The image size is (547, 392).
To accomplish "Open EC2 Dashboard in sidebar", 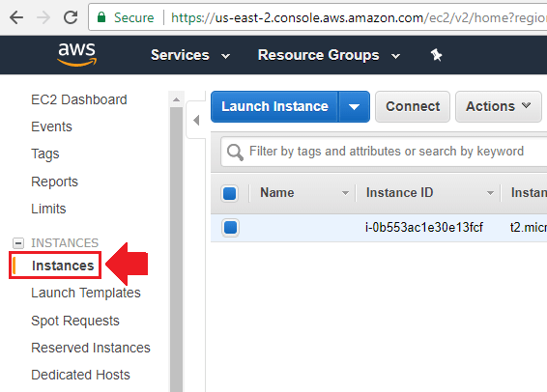I will pos(79,99).
